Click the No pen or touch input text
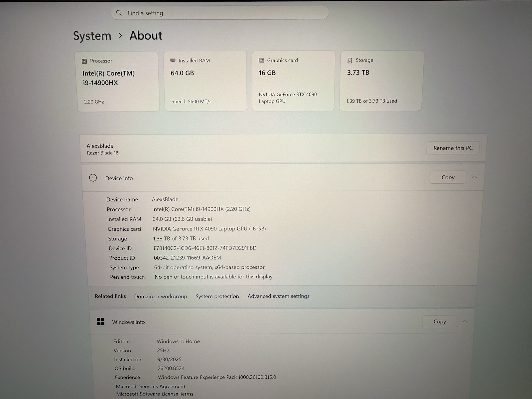The width and height of the screenshot is (532, 399). pyautogui.click(x=213, y=277)
